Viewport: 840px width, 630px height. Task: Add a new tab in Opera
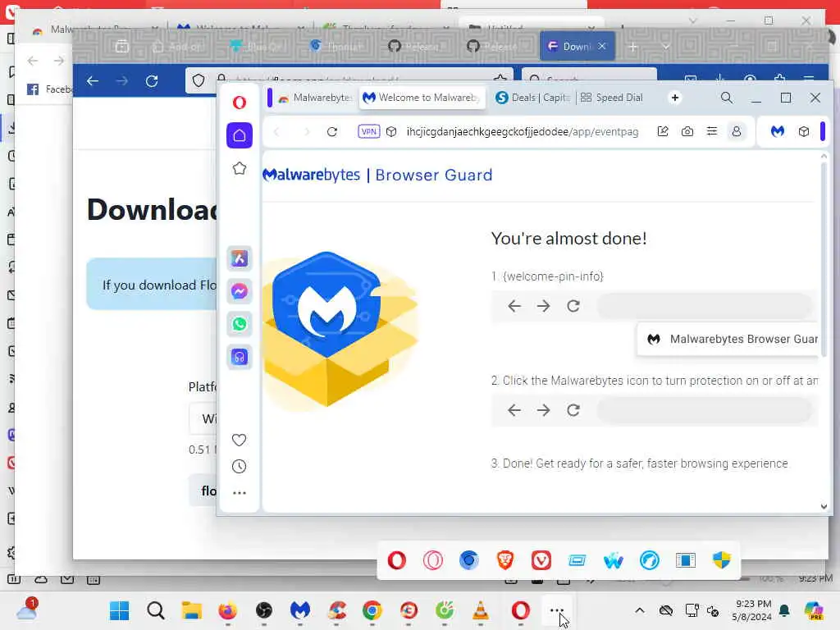(675, 98)
